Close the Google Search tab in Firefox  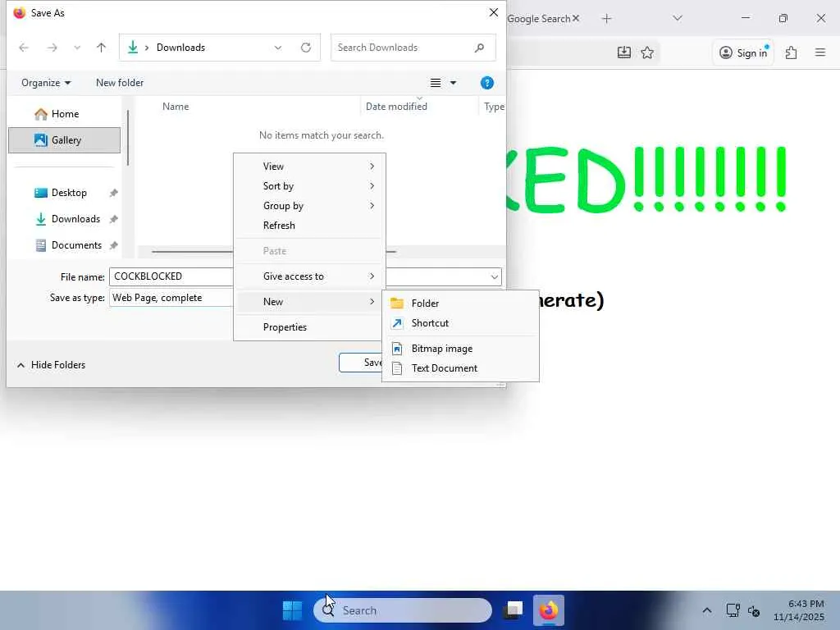576,19
